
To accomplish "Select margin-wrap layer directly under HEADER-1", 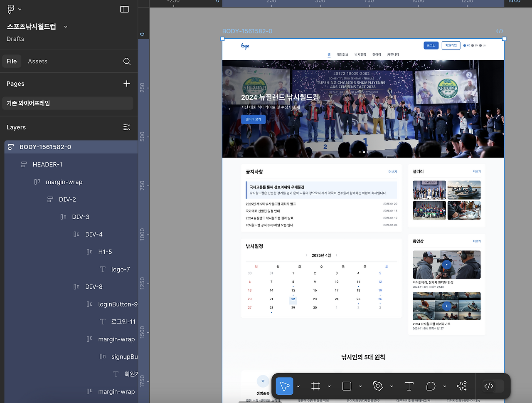I will pos(64,182).
